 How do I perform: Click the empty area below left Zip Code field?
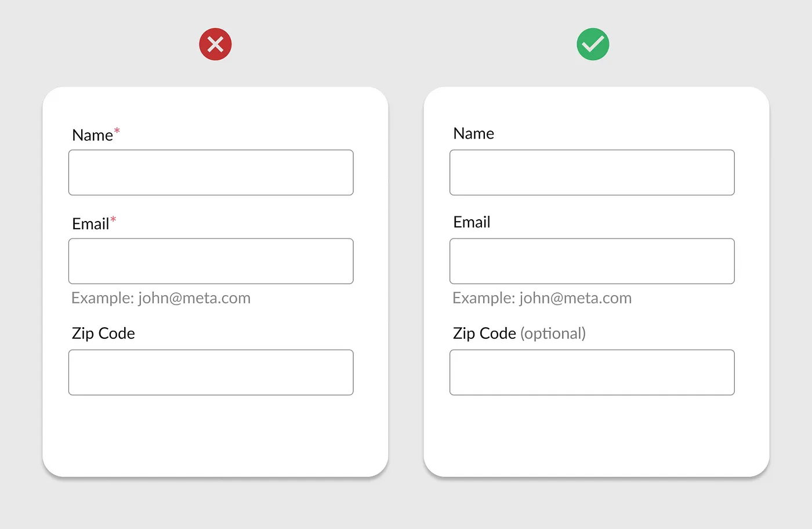pyautogui.click(x=215, y=435)
